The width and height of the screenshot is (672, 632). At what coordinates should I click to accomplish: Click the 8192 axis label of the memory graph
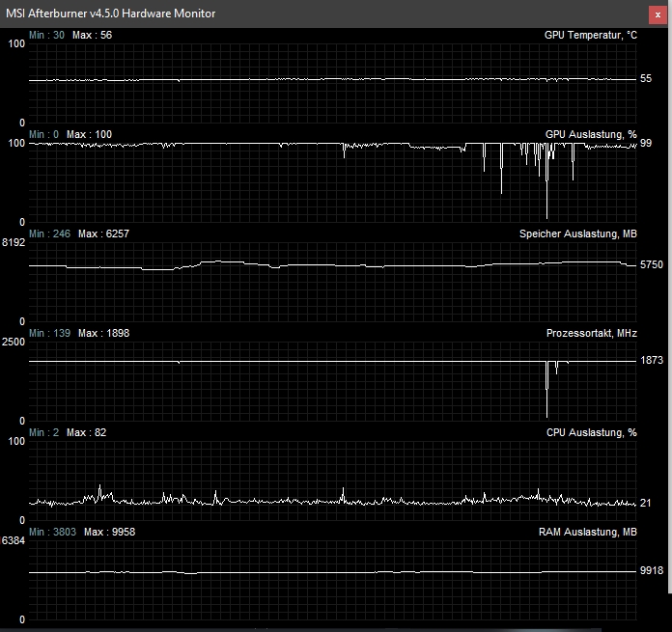[14, 242]
